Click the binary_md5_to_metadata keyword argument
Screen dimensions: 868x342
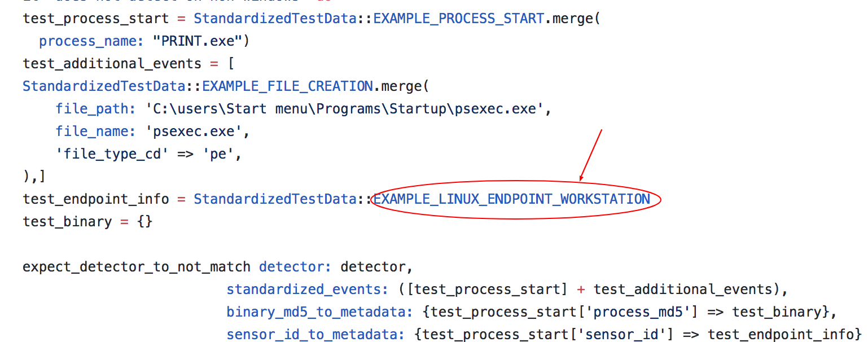[x=315, y=312]
